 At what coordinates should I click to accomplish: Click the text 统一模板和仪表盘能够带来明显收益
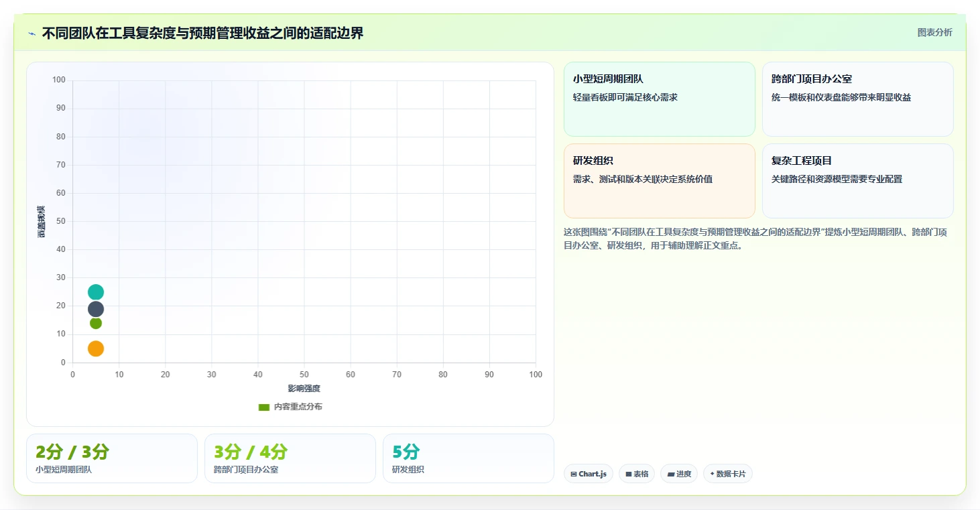tap(841, 97)
